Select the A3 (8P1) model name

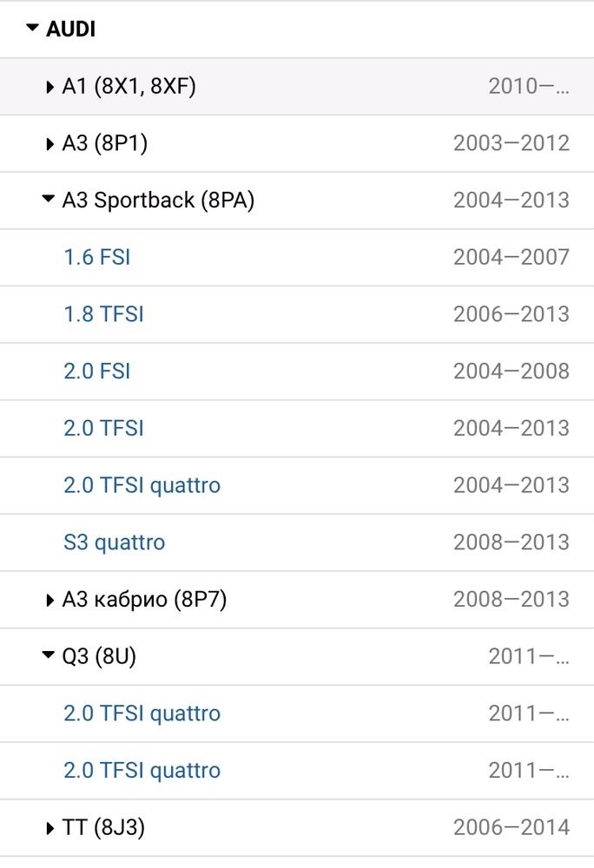(x=104, y=143)
